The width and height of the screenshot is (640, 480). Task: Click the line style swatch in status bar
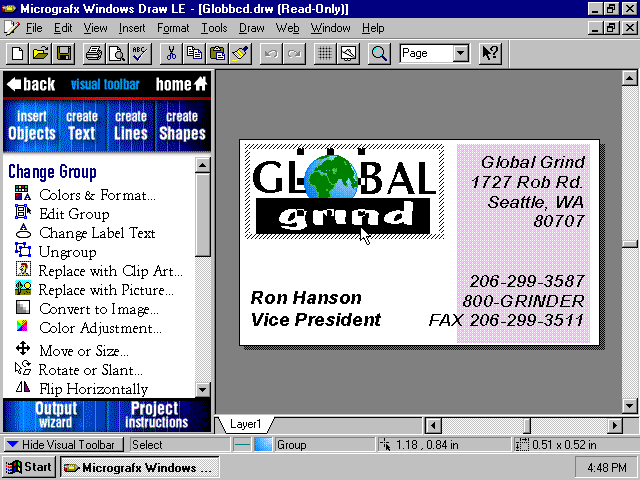pyautogui.click(x=242, y=444)
